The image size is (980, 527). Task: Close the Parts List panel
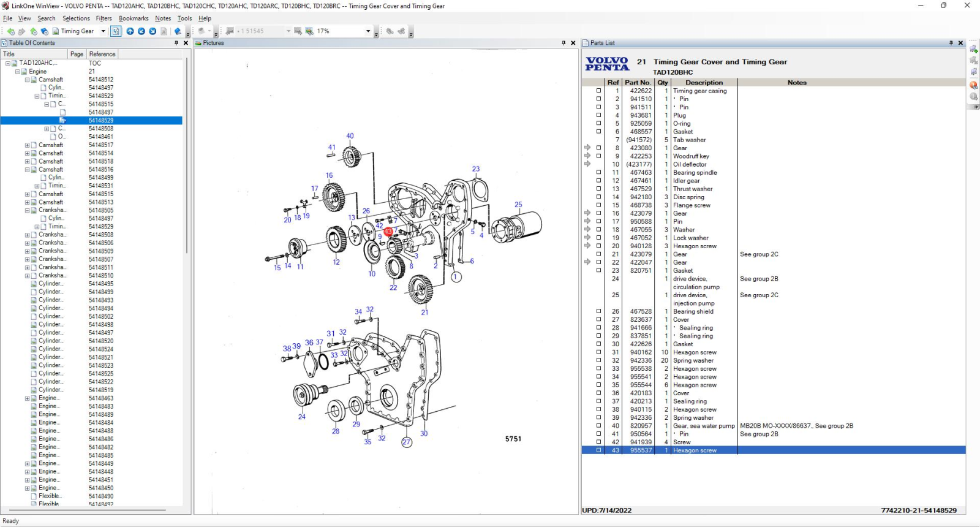960,43
